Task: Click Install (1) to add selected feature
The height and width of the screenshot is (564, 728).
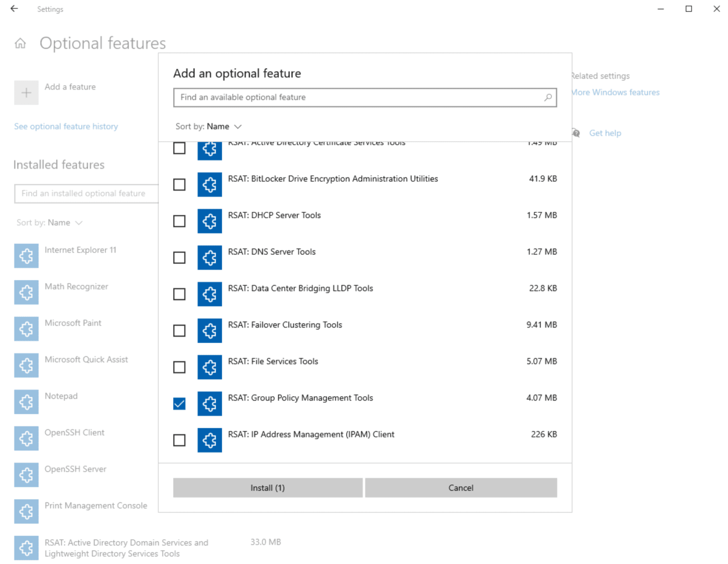Action: point(267,487)
